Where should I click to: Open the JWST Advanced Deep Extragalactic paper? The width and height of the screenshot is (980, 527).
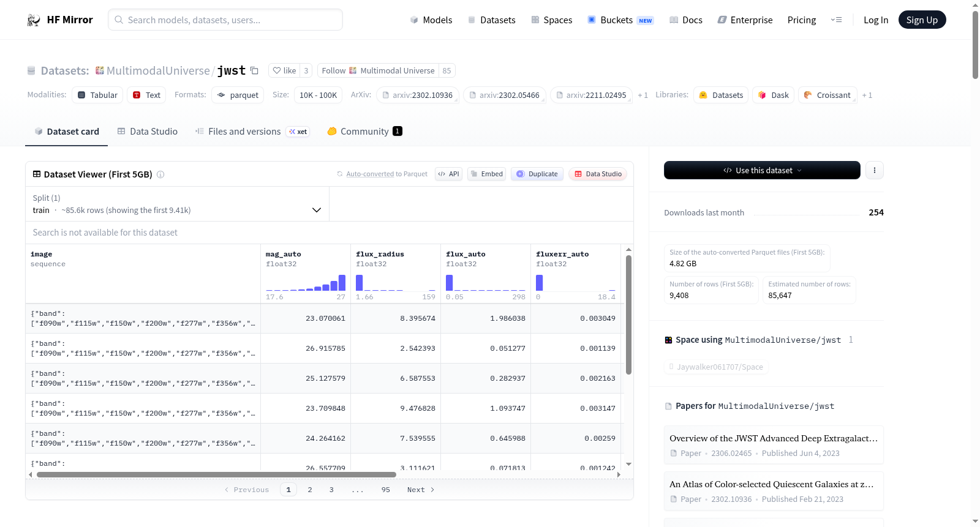click(x=774, y=445)
